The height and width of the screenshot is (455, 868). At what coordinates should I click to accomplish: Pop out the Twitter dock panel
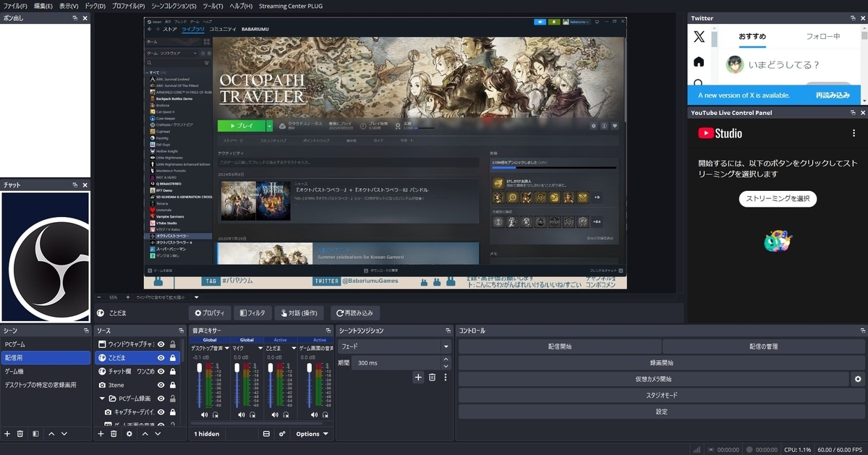[x=853, y=18]
